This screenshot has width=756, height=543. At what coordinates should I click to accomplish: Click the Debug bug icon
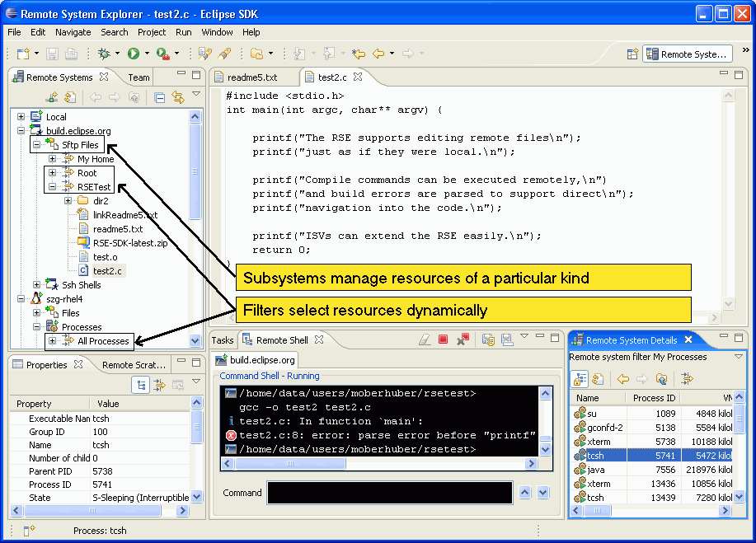103,54
